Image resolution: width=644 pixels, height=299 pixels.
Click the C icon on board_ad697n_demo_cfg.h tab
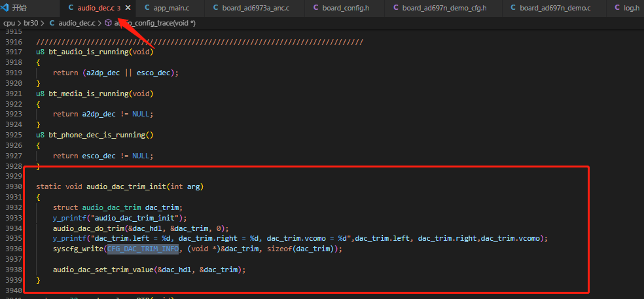click(396, 8)
